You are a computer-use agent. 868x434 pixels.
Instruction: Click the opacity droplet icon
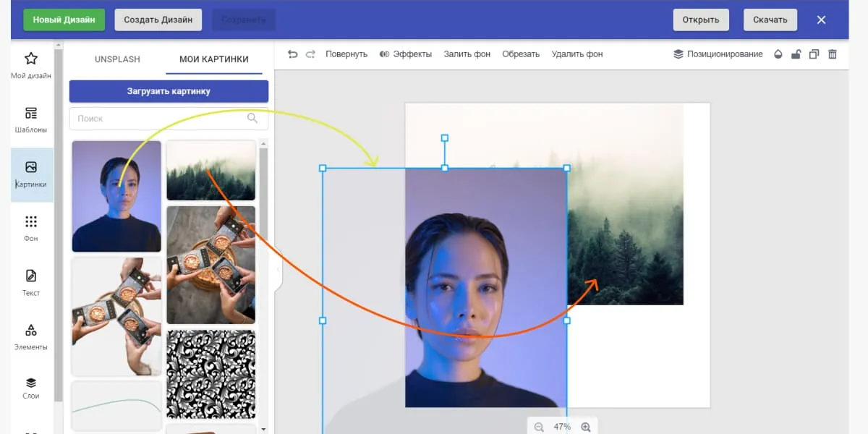(778, 54)
